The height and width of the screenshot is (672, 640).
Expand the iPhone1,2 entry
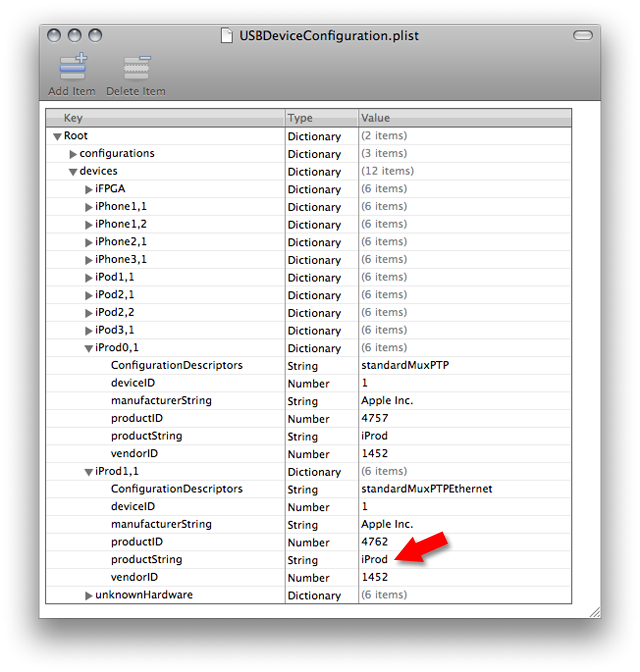[89, 225]
